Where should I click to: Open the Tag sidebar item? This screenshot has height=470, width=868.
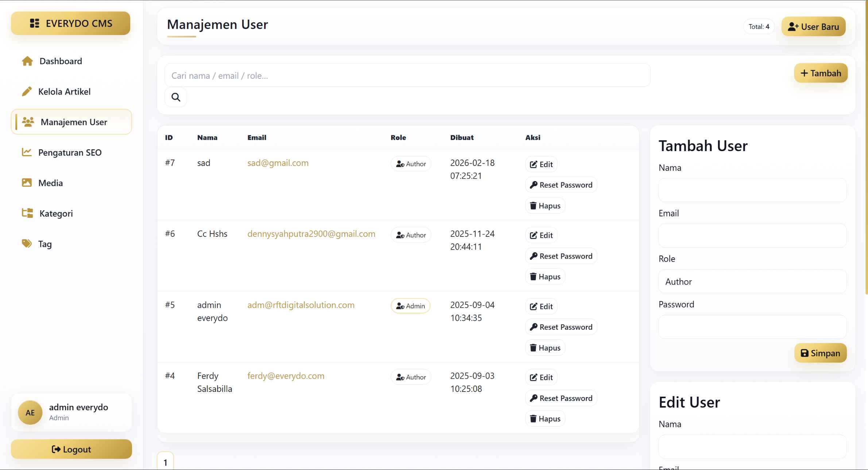pos(71,244)
